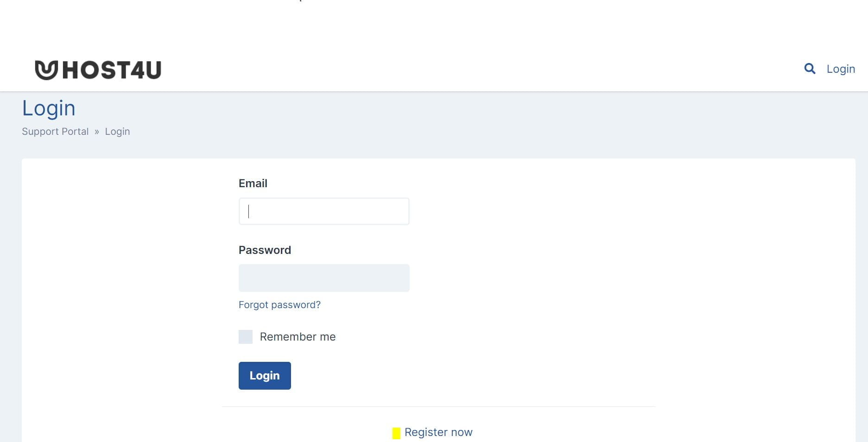Click the Email field label
Screen dimensions: 868x442
(x=253, y=183)
